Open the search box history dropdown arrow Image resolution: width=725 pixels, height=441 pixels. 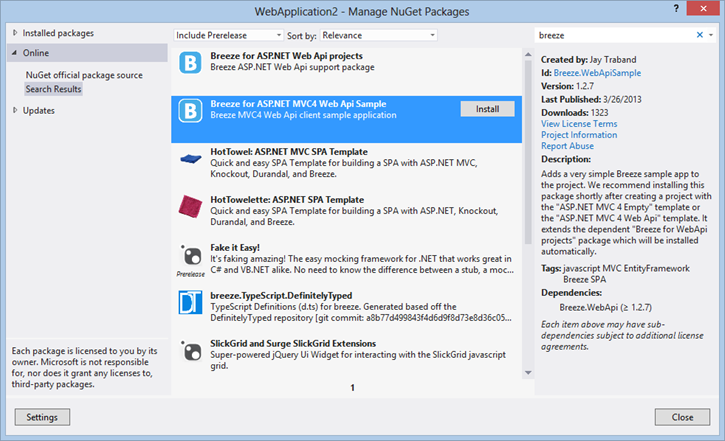click(711, 35)
